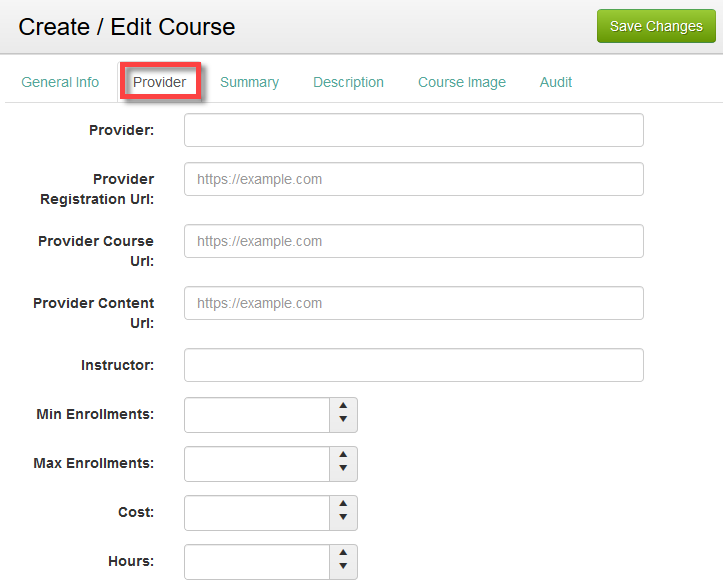This screenshot has height=586, width=723.
Task: Click the Provider Registration Url field
Action: point(414,179)
